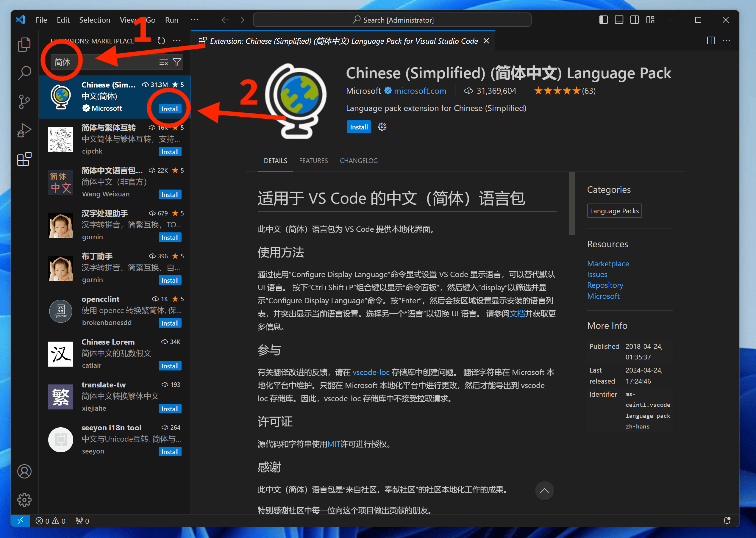Refresh the extensions marketplace list
Screen dimensions: 756x538
pyautogui.click(x=161, y=41)
